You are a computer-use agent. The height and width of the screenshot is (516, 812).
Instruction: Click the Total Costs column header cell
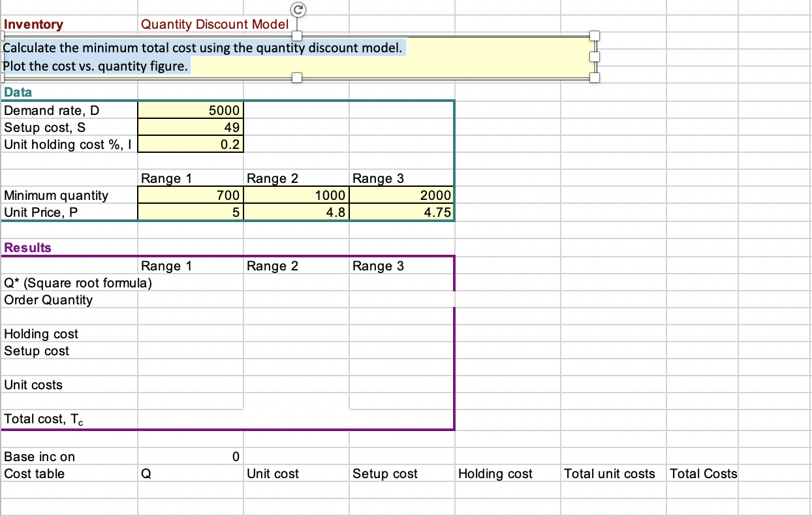point(702,473)
